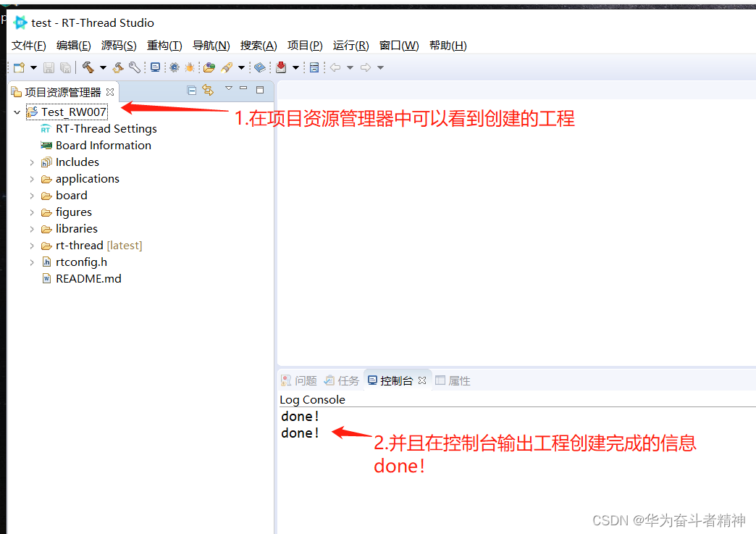Open the New item dropdown arrow

click(x=33, y=67)
